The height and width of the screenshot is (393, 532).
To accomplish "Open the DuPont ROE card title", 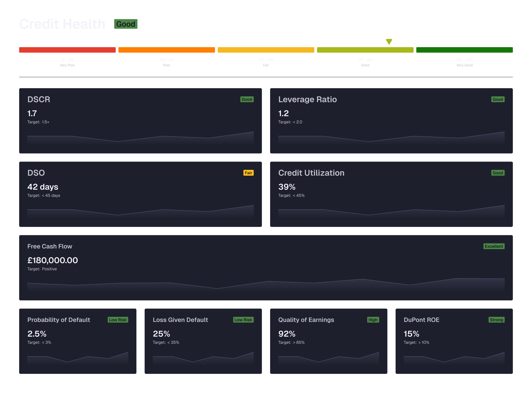I will point(422,320).
